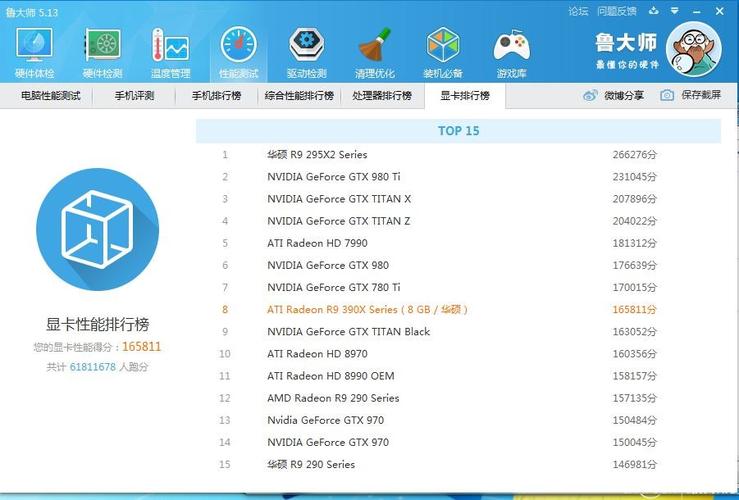This screenshot has height=500, width=739.
Task: Switch to 处理器排行榜 tab
Action: (382, 96)
